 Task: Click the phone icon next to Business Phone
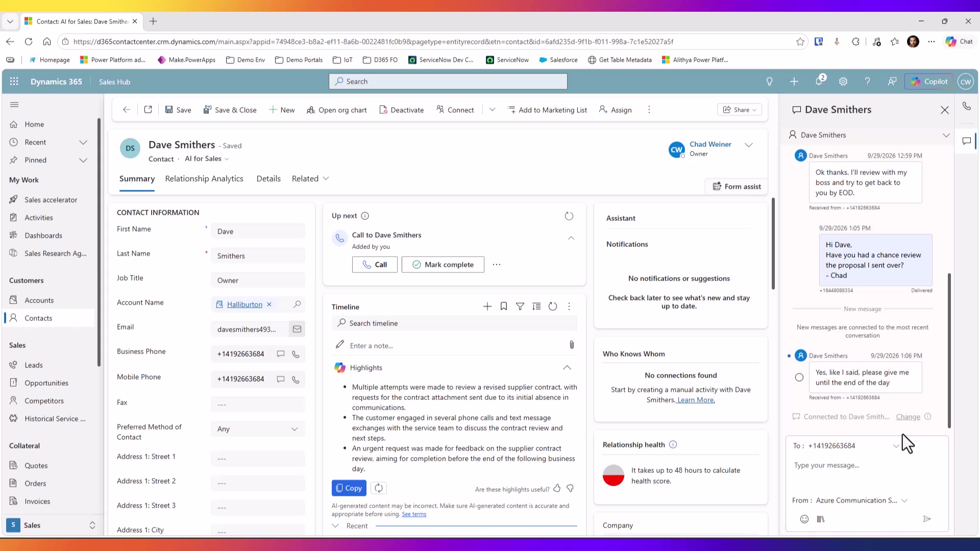coord(296,354)
